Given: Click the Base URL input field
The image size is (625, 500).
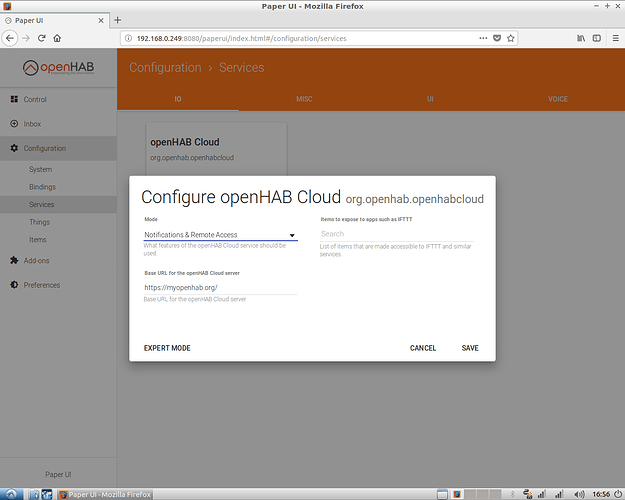Looking at the screenshot, I should [x=220, y=287].
